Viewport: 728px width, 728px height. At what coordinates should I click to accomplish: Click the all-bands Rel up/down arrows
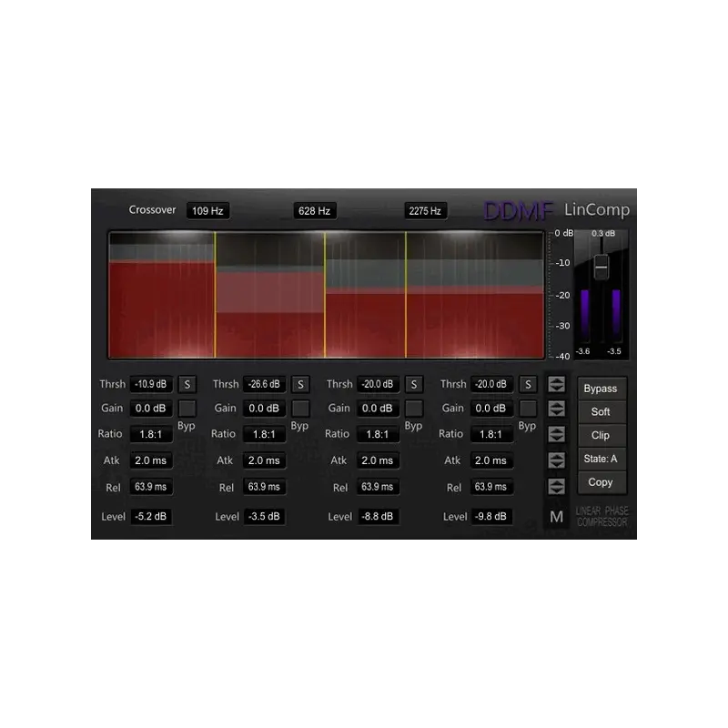tap(556, 487)
